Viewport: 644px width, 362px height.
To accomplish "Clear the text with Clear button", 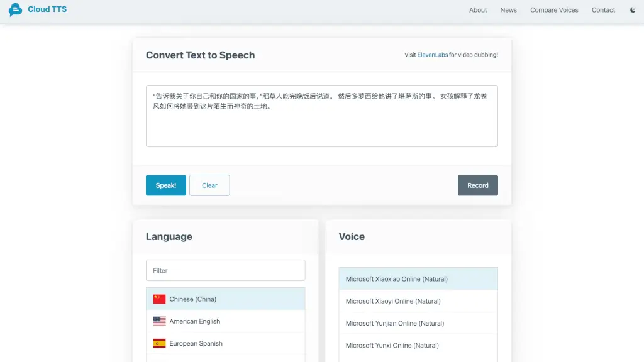I will click(x=209, y=185).
